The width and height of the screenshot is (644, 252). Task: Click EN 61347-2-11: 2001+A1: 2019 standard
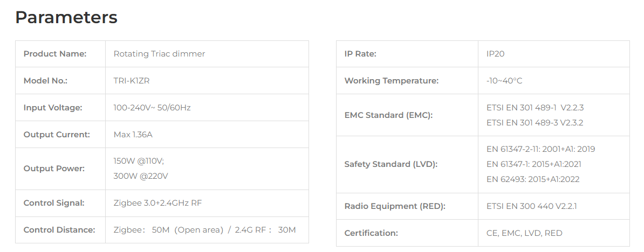540,149
